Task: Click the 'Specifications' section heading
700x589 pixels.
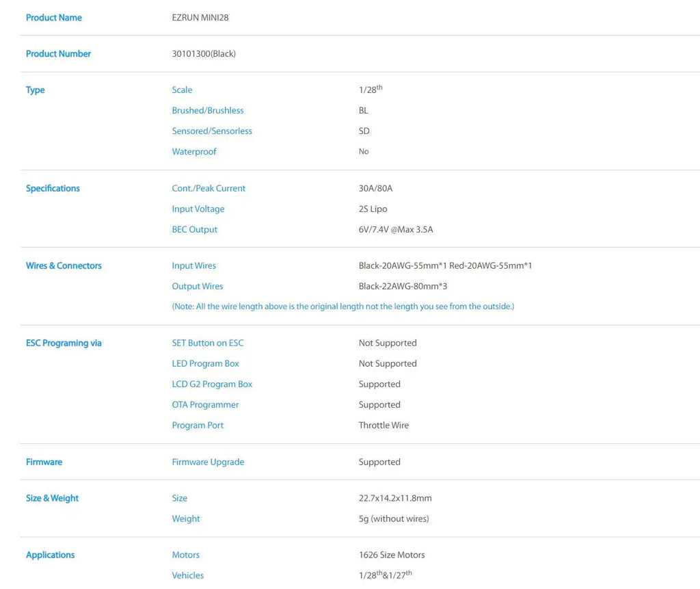Action: 53,188
